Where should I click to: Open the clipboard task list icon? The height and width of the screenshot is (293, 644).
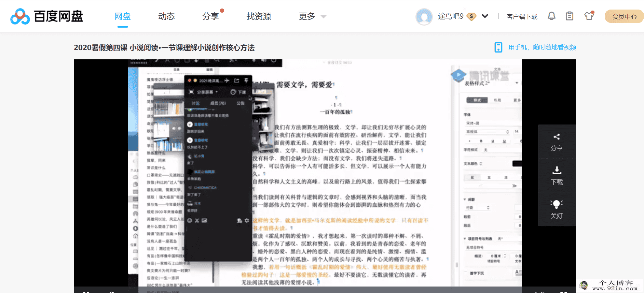point(570,16)
